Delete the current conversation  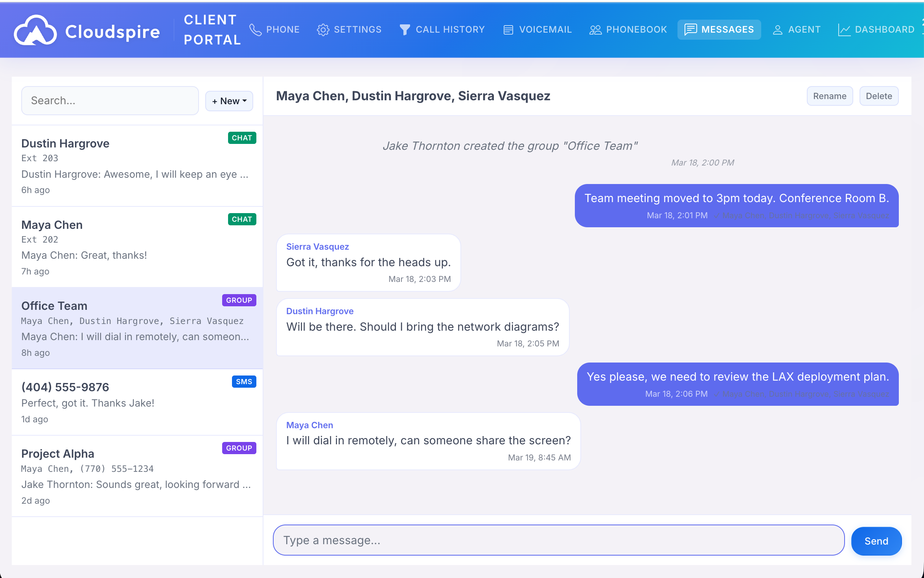click(x=878, y=96)
